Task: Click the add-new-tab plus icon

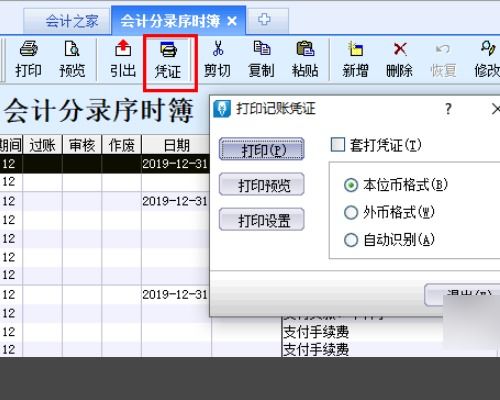Action: click(264, 20)
